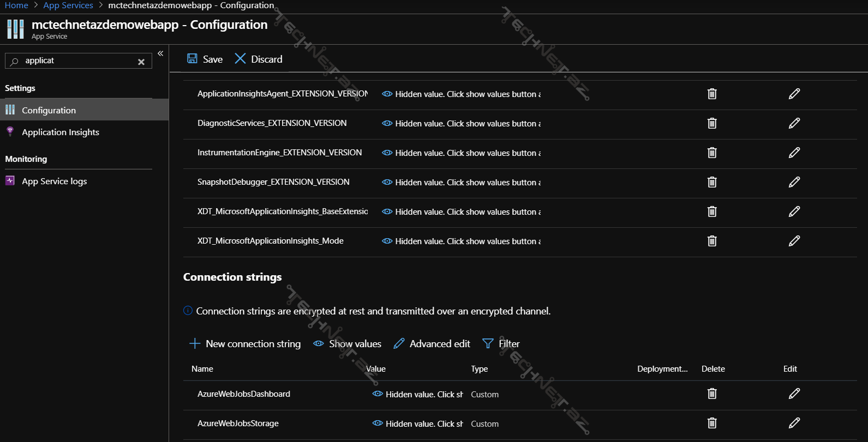Discard the configuration changes

pyautogui.click(x=259, y=59)
